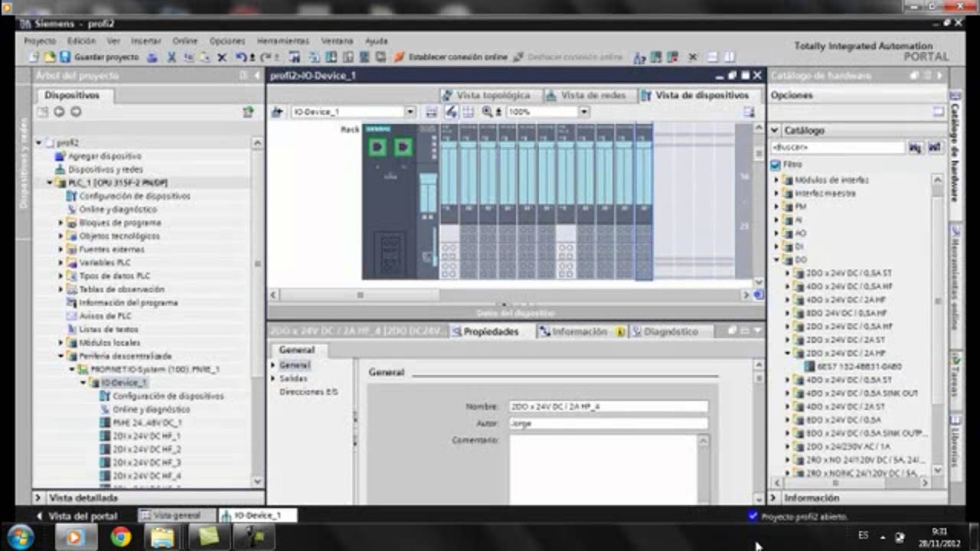The width and height of the screenshot is (980, 551).
Task: Expand Módulos de interfaz catalog folder
Action: (x=776, y=180)
